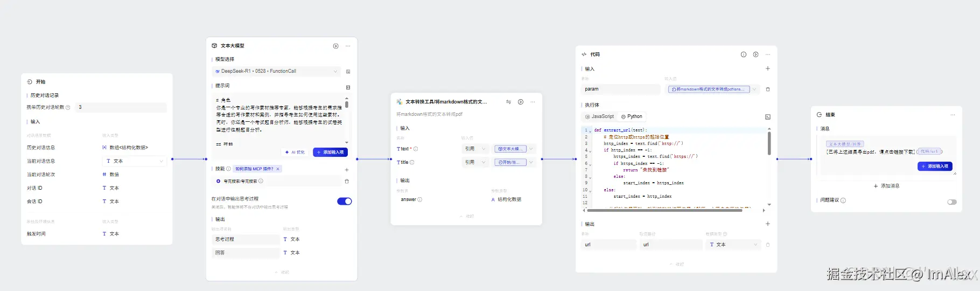Image resolution: width=980 pixels, height=291 pixels.
Task: Open url variable type 文本 dropdown
Action: [733, 245]
